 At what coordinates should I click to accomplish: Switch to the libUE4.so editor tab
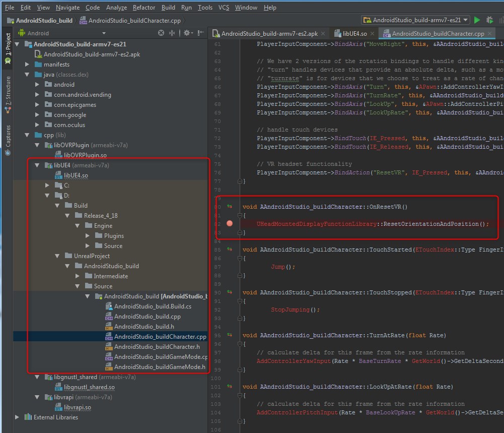click(354, 33)
